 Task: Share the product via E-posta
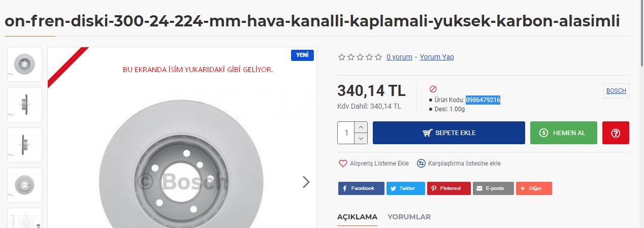(493, 188)
